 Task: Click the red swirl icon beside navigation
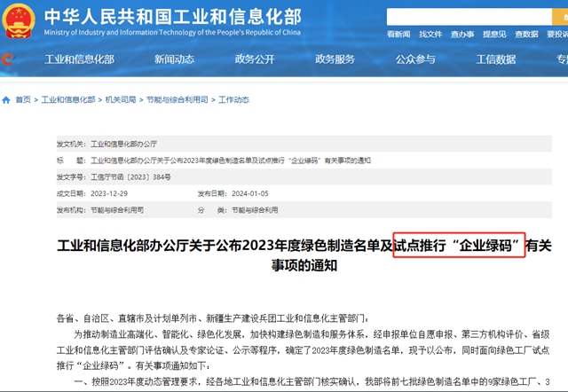pos(8,59)
